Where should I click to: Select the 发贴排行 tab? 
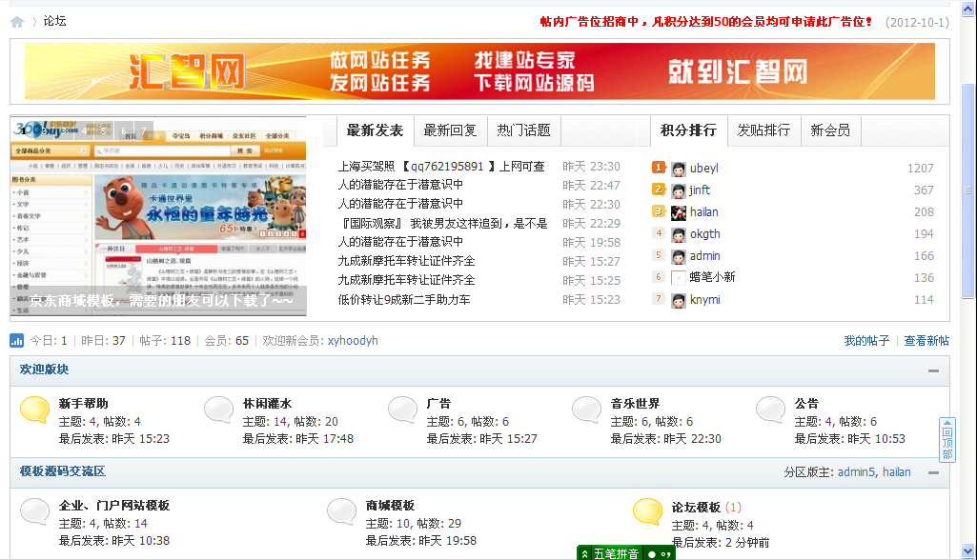(763, 130)
